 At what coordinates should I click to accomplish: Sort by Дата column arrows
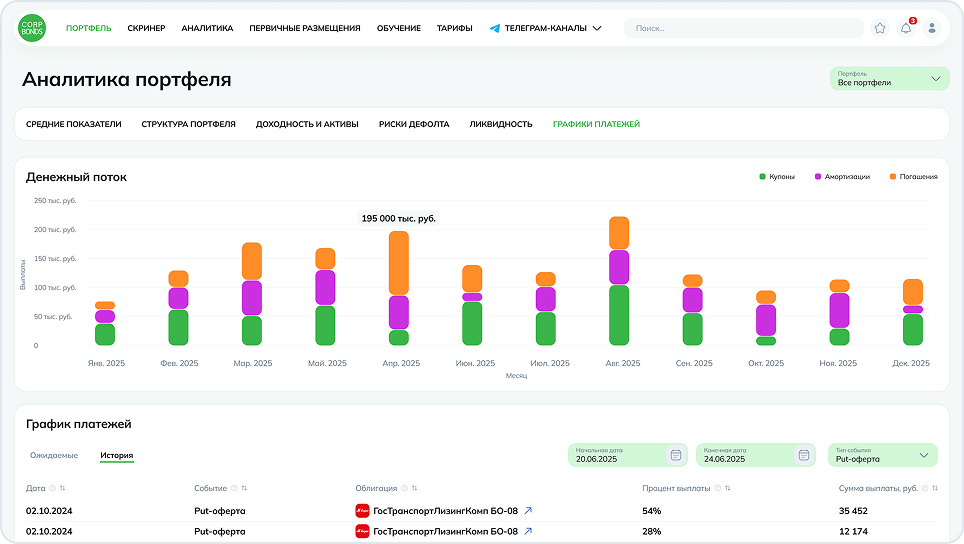point(63,488)
